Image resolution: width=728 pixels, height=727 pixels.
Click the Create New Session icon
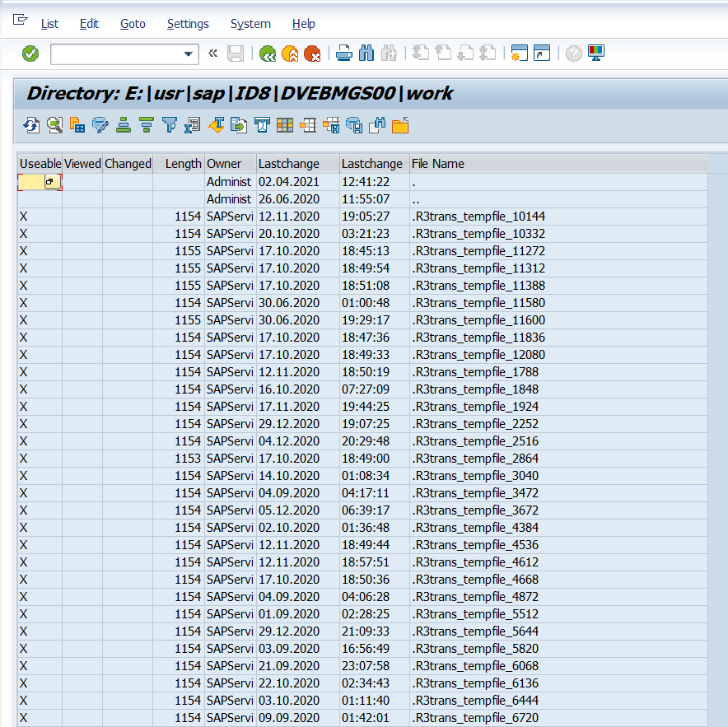point(519,54)
